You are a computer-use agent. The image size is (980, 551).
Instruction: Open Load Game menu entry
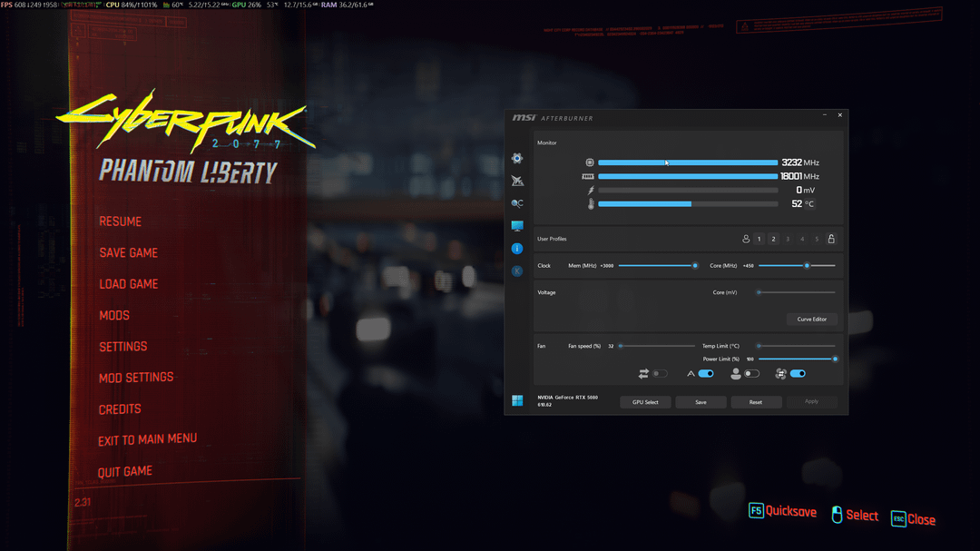128,284
